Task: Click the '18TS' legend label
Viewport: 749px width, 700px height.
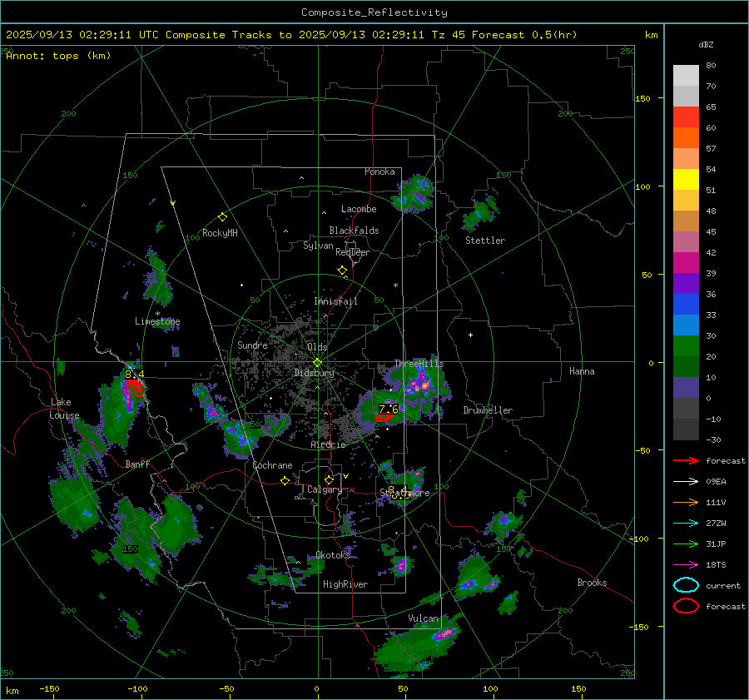Action: pos(716,565)
